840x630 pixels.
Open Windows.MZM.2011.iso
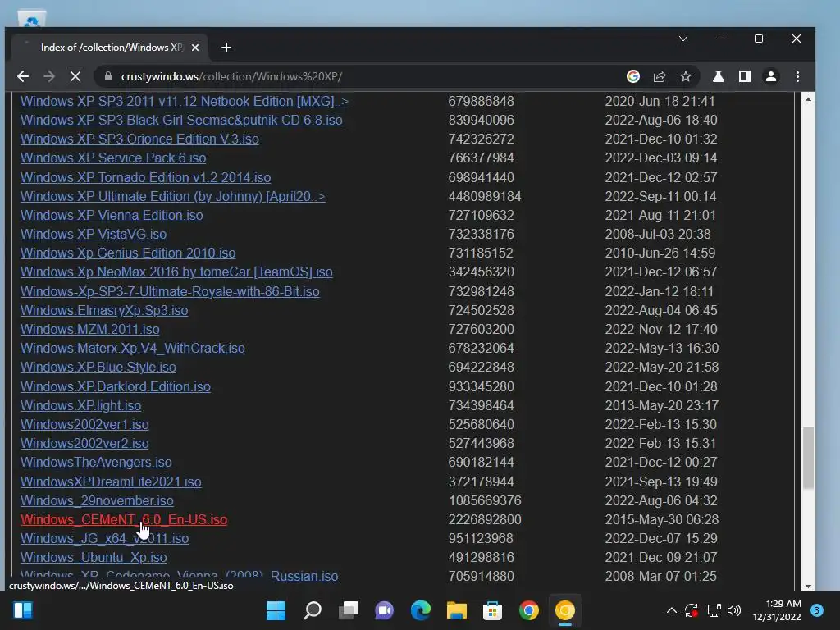coord(90,330)
